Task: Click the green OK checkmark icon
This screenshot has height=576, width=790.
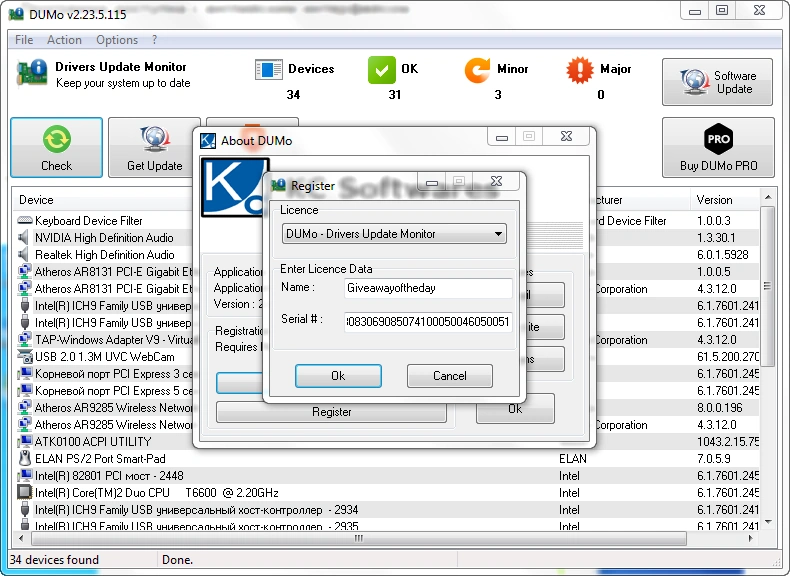Action: [x=382, y=70]
